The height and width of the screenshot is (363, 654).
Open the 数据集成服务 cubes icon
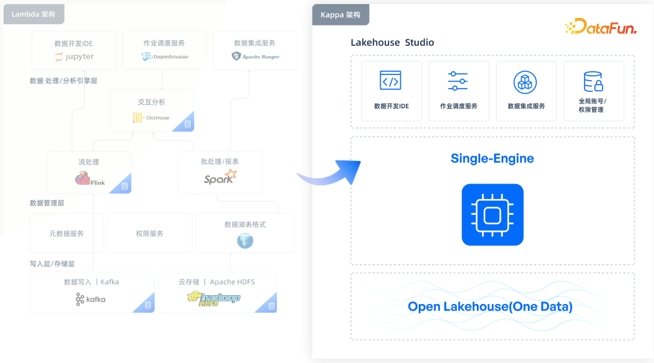(525, 82)
